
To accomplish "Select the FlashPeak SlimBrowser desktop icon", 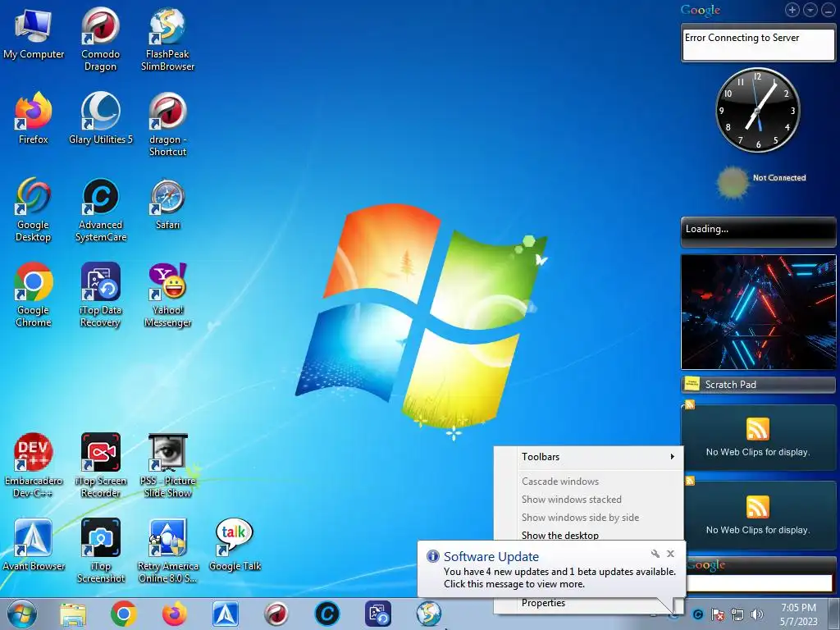I will coord(167,39).
